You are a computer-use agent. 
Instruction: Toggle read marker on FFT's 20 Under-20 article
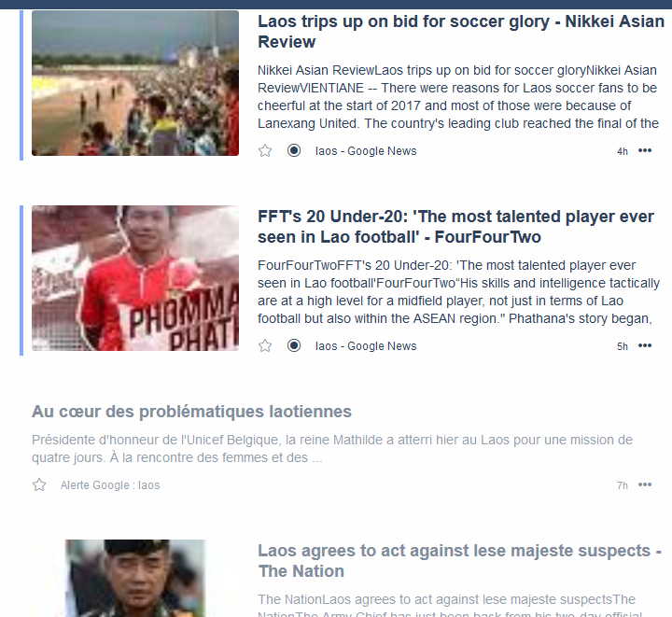tap(294, 345)
